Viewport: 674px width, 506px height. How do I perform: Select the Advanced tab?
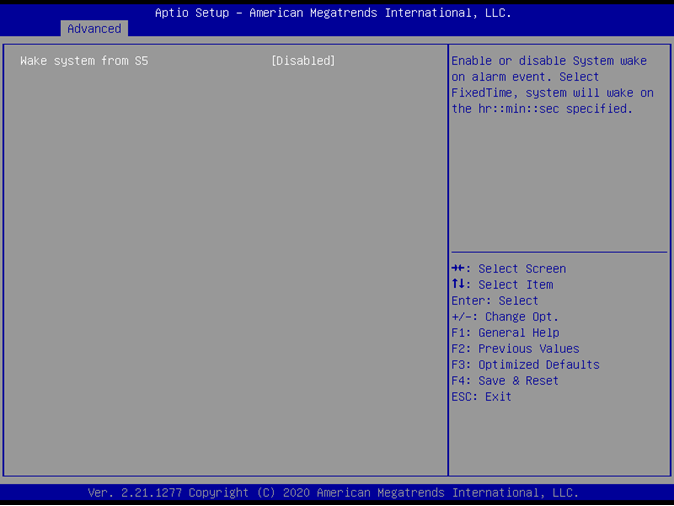[x=94, y=29]
